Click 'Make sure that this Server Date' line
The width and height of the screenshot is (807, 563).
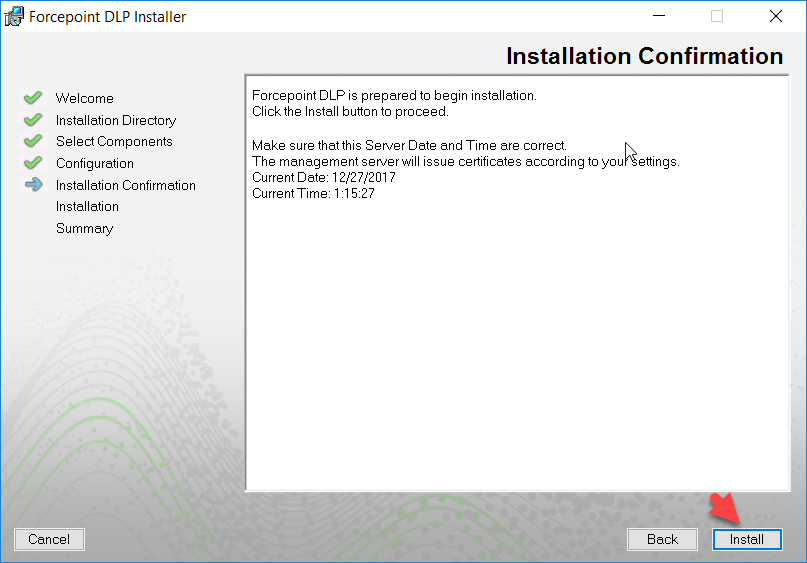point(409,146)
